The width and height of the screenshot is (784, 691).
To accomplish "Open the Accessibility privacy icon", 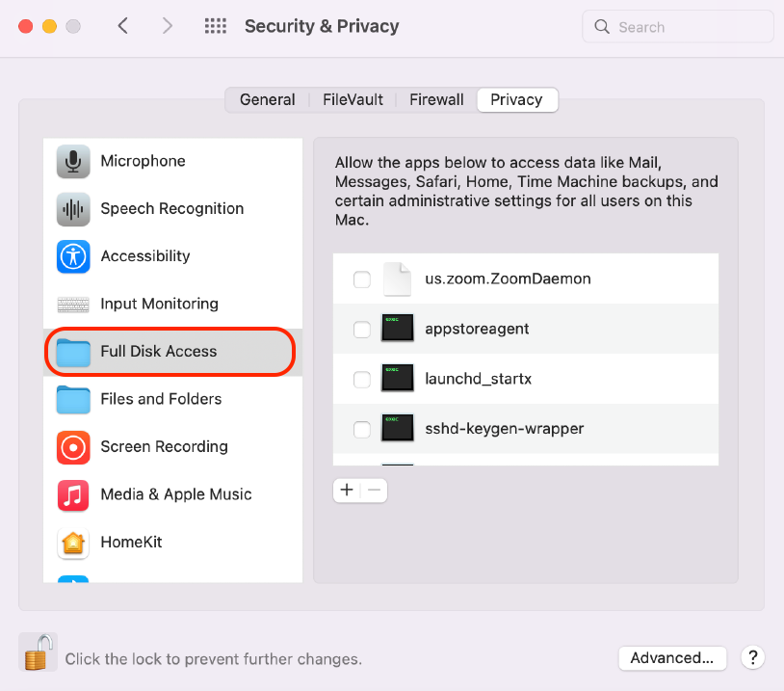I will tap(73, 256).
